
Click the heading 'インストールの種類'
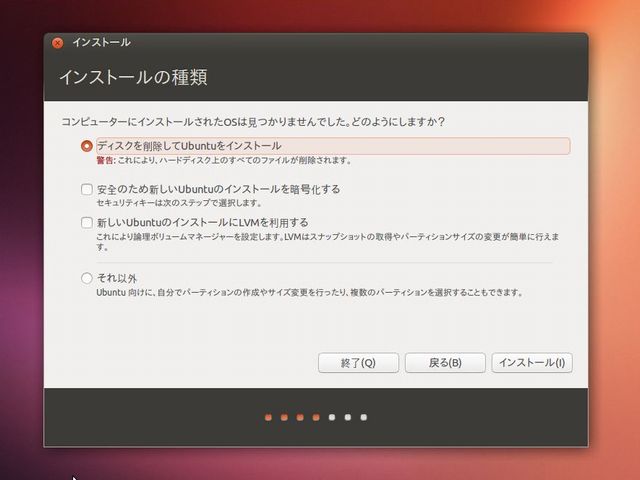[133, 77]
